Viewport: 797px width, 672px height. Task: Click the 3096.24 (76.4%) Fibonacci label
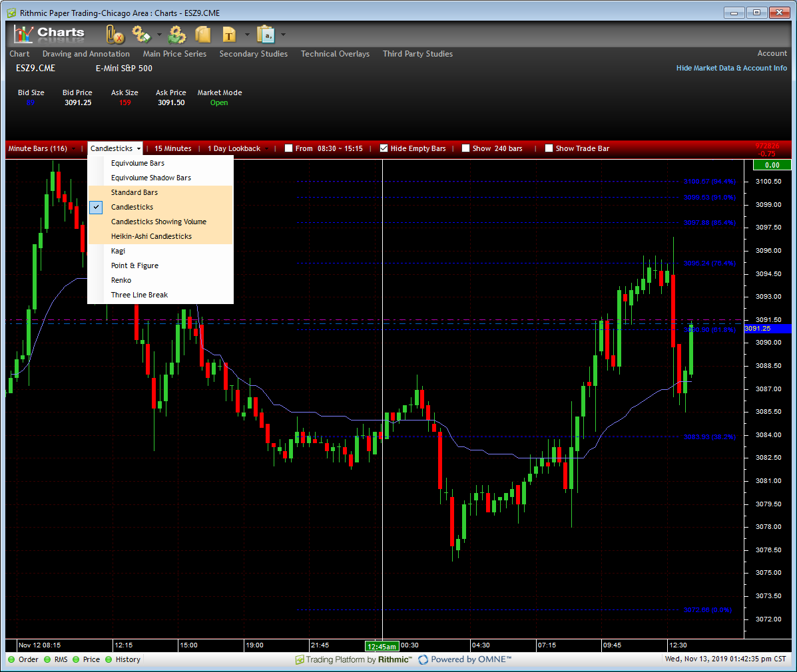(709, 263)
